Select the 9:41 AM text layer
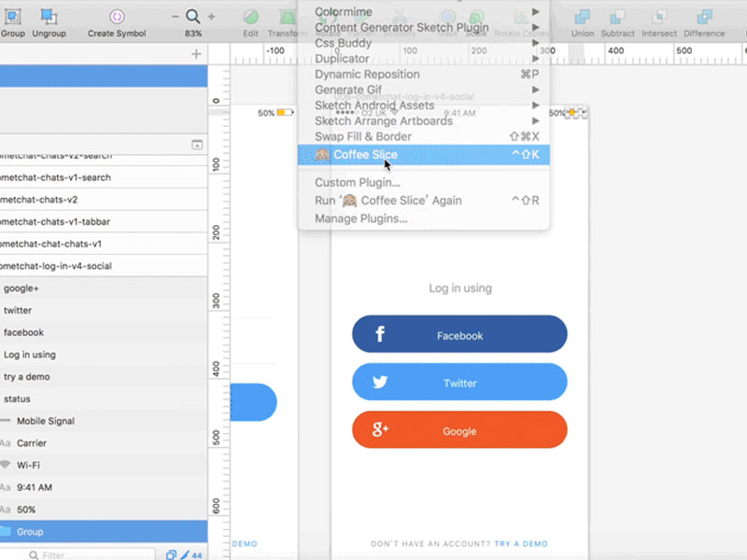The width and height of the screenshot is (747, 560). [x=104, y=487]
